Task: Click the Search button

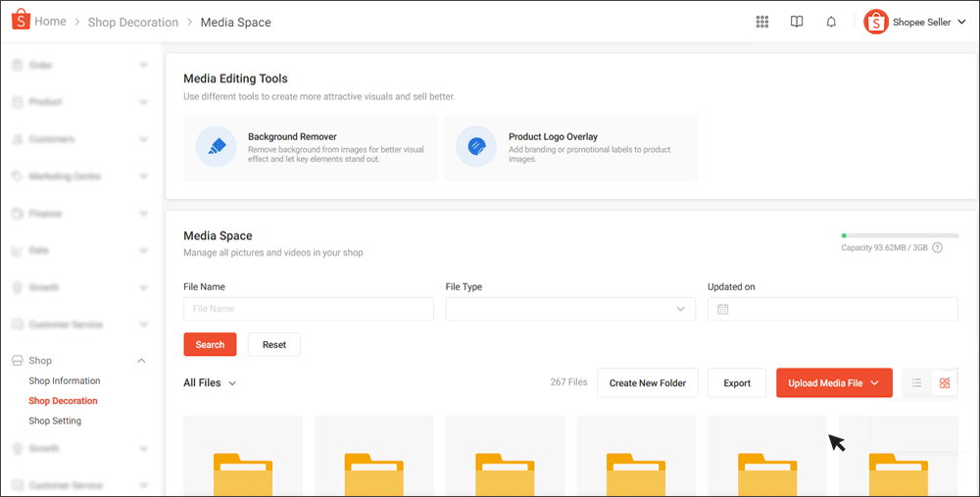Action: (x=210, y=345)
